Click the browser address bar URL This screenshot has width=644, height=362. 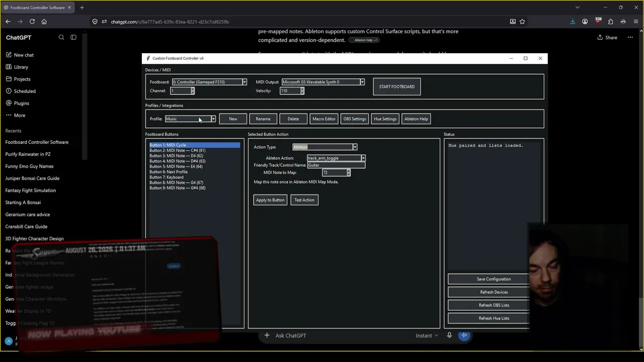point(170,22)
